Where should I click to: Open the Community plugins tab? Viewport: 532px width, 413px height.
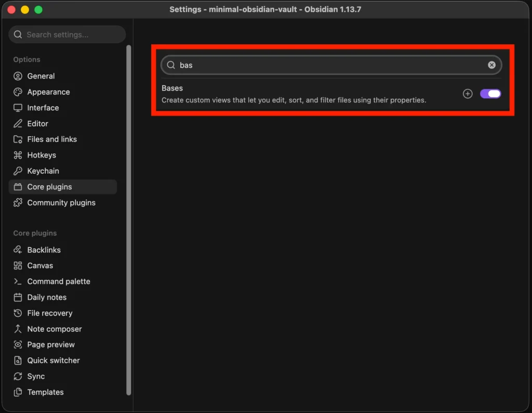click(63, 203)
